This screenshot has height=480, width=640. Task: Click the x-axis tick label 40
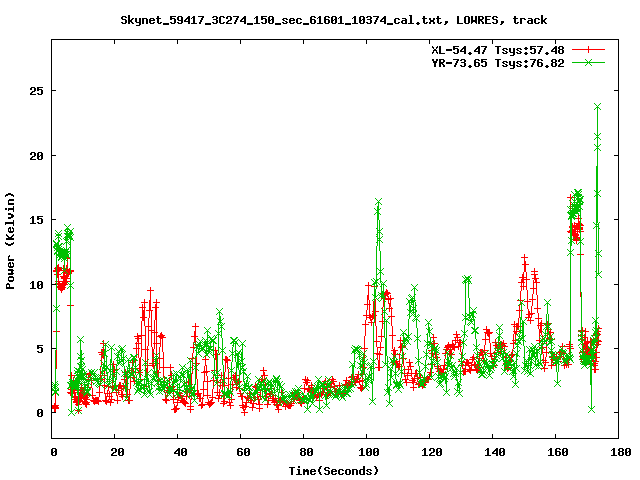coord(180,452)
